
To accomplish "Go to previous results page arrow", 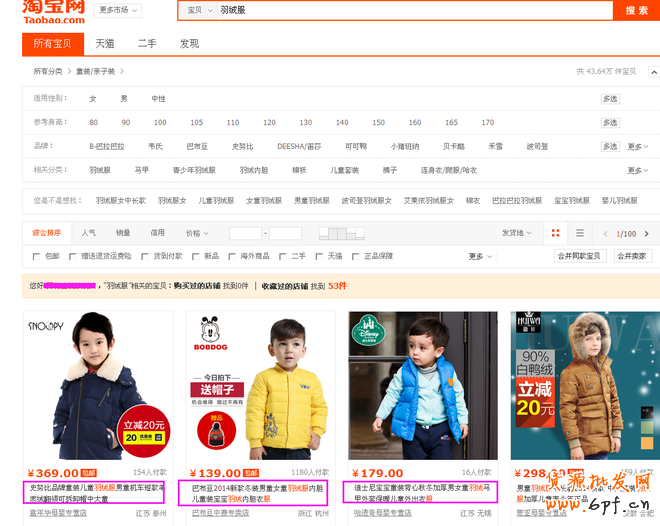I will 603,233.
